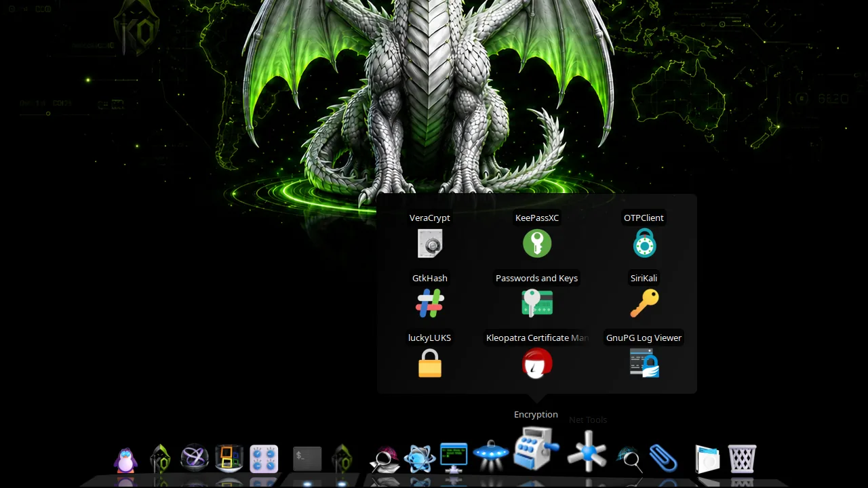Open luckyLUKS yellow padlock icon
868x488 pixels.
tap(430, 363)
